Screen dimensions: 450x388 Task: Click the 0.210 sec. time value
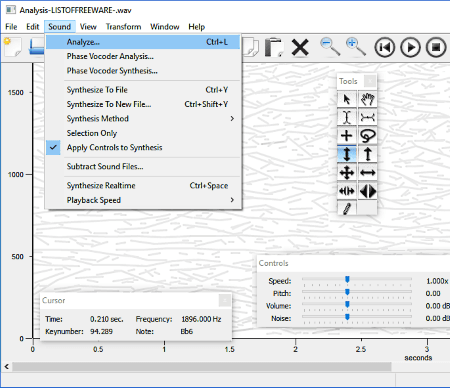point(106,319)
